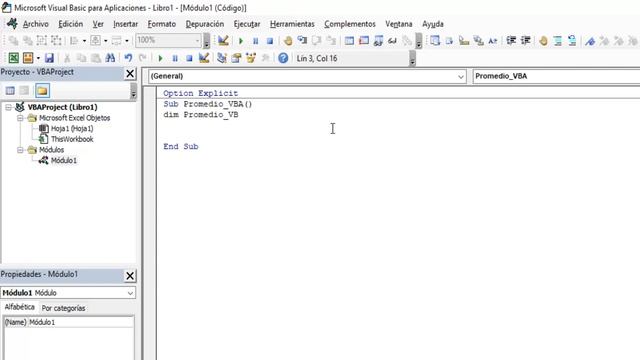Click the 'dim Promedio_VB' code line

click(x=201, y=115)
